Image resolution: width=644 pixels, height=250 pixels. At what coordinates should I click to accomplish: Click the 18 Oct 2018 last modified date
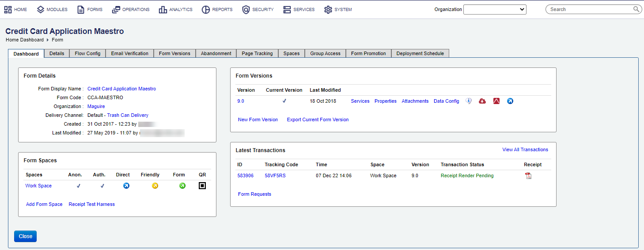[323, 101]
